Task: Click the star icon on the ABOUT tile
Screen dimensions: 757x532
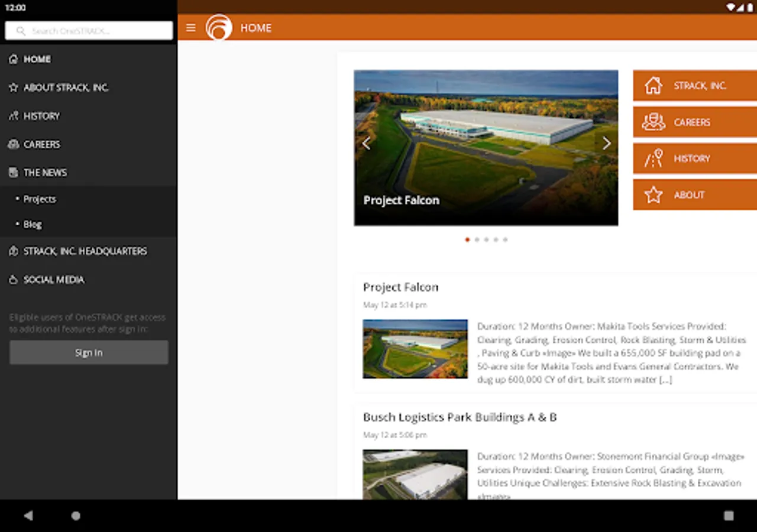Action: click(654, 194)
